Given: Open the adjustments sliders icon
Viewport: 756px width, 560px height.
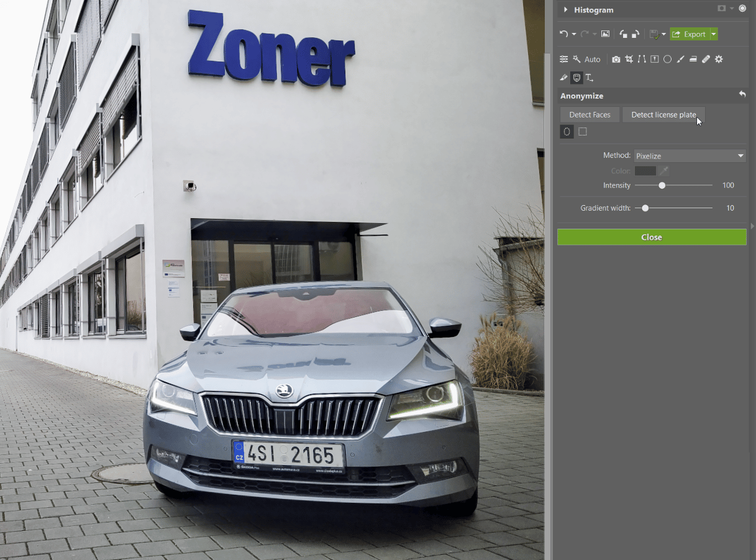Looking at the screenshot, I should [563, 59].
